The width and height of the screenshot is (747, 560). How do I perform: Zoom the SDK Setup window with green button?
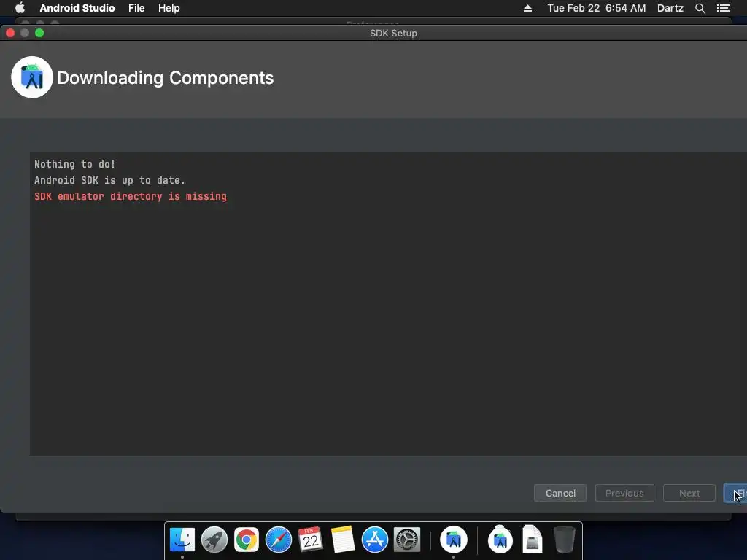click(x=39, y=33)
